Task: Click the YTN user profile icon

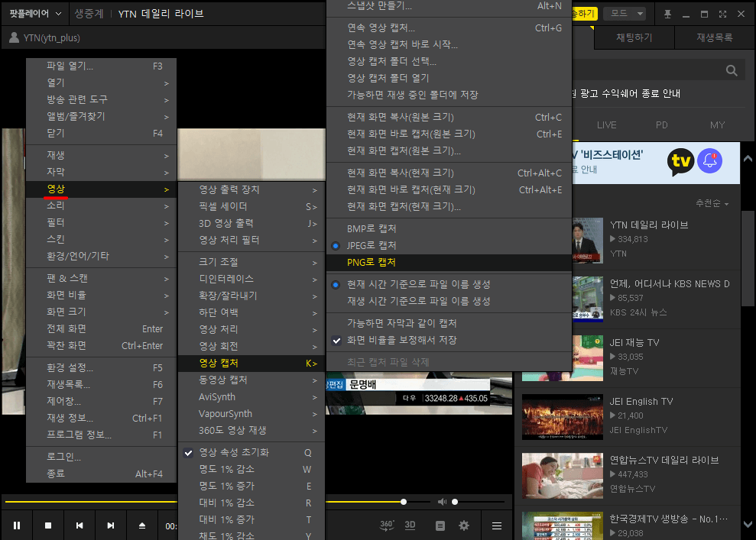Action: pyautogui.click(x=15, y=37)
